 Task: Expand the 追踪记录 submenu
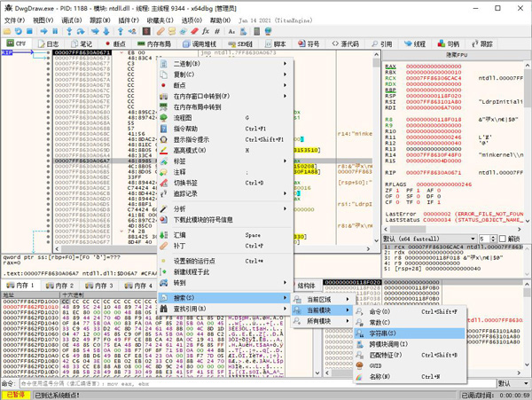pyautogui.click(x=225, y=193)
